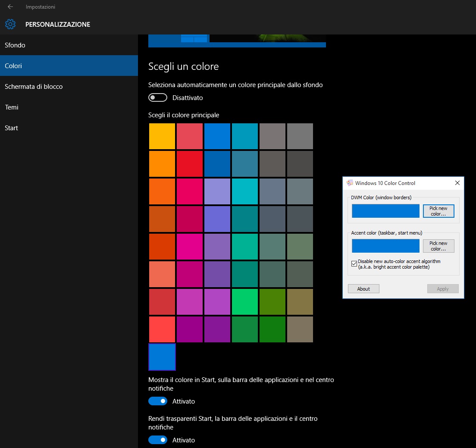Image resolution: width=476 pixels, height=448 pixels.
Task: Click the DWM Color preview bar
Action: pos(385,211)
